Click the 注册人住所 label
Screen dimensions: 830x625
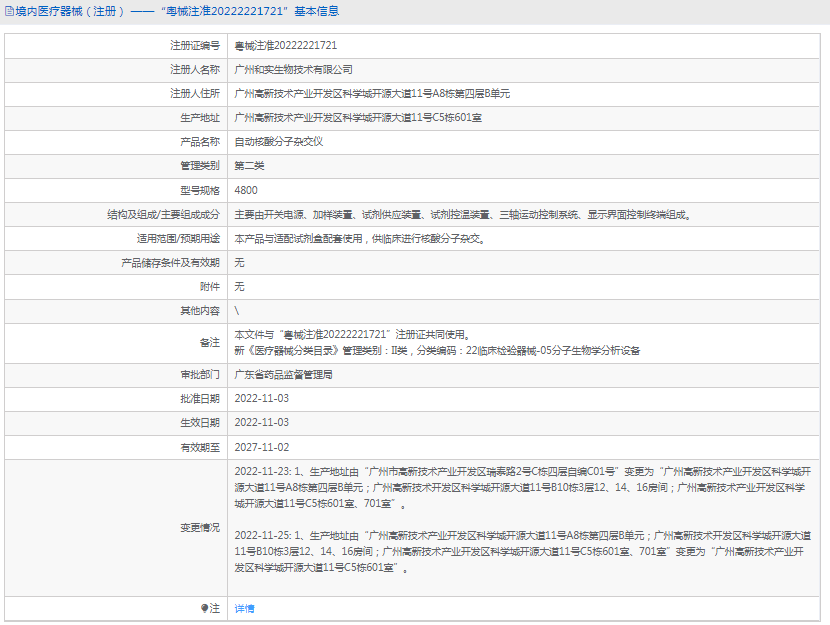tap(195, 94)
